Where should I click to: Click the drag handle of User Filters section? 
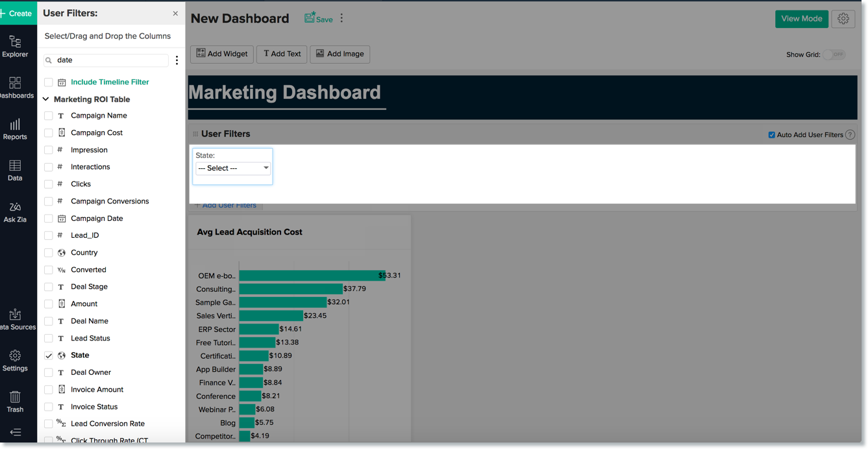tap(195, 134)
